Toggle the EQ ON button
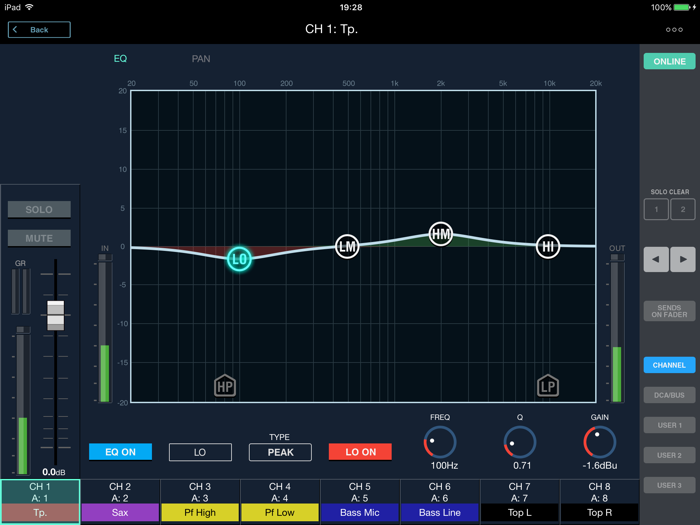Viewport: 700px width, 525px height. 121,452
